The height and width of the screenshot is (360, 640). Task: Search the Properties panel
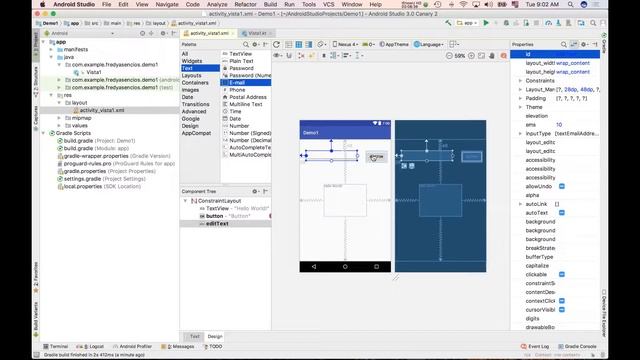tap(564, 44)
